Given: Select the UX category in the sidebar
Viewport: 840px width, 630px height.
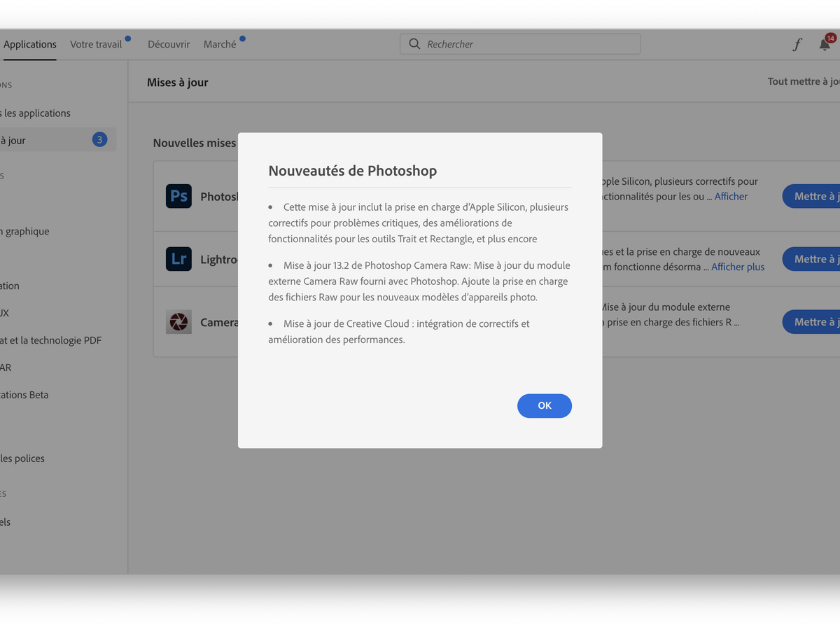Looking at the screenshot, I should coord(14,313).
